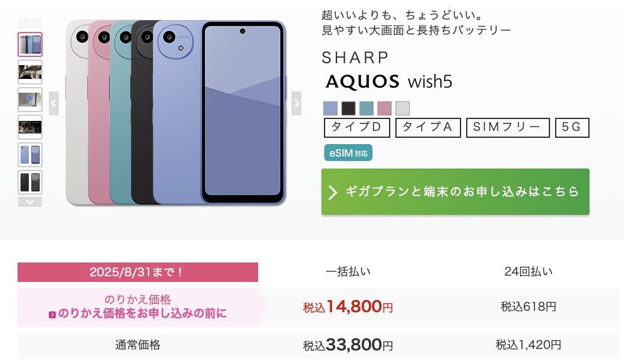Viewport: 624px width, 364px height.
Task: Click the ギガプランと端末のお申し込みはこちら button
Action: pyautogui.click(x=455, y=192)
